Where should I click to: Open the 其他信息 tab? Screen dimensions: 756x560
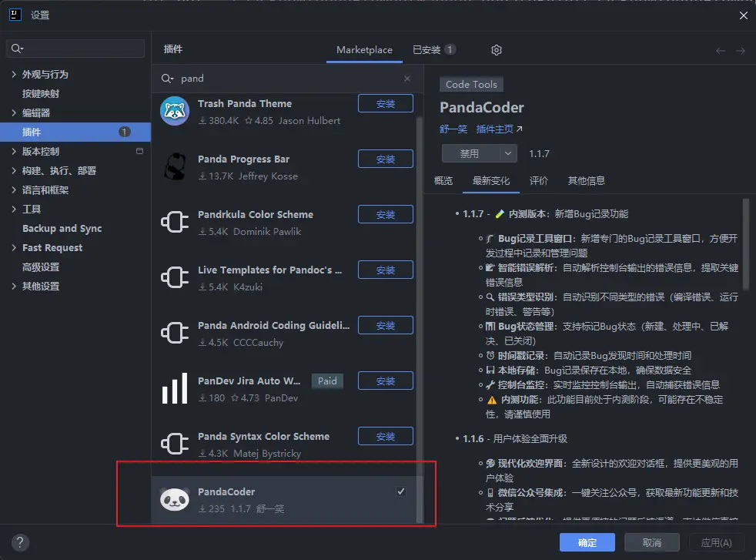[587, 180]
